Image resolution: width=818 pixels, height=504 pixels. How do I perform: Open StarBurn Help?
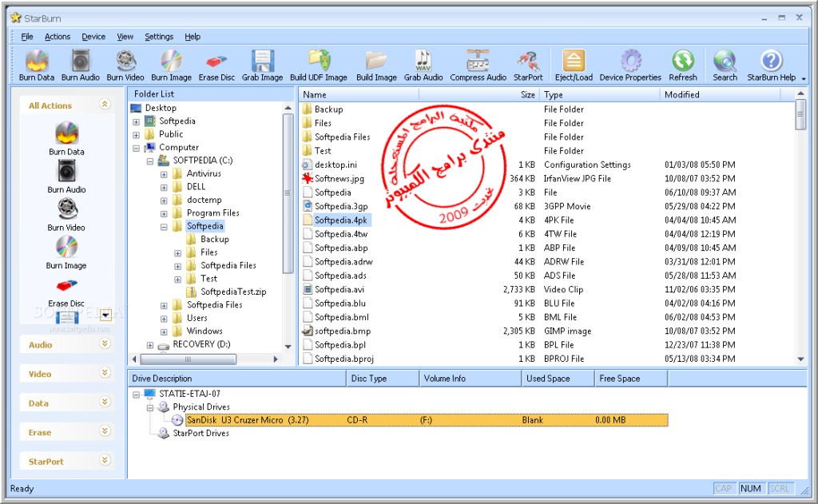click(771, 65)
